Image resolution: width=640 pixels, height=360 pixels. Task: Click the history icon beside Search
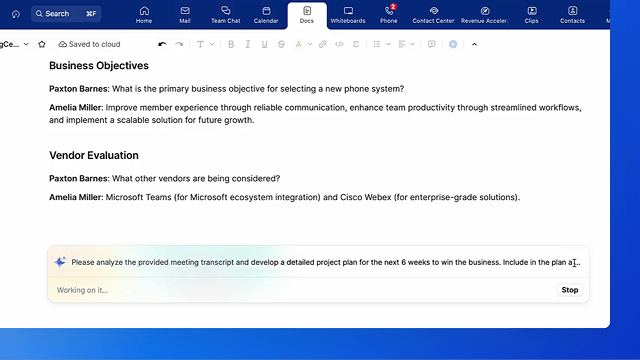pos(16,14)
